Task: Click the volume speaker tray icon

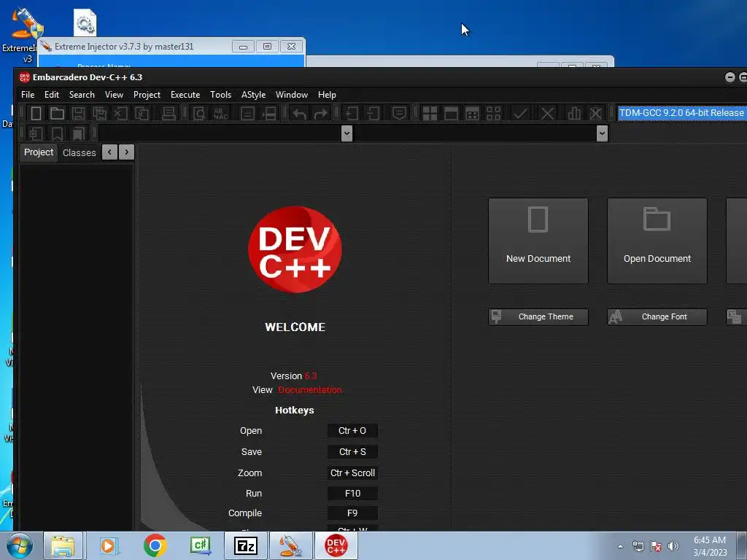Action: [673, 546]
